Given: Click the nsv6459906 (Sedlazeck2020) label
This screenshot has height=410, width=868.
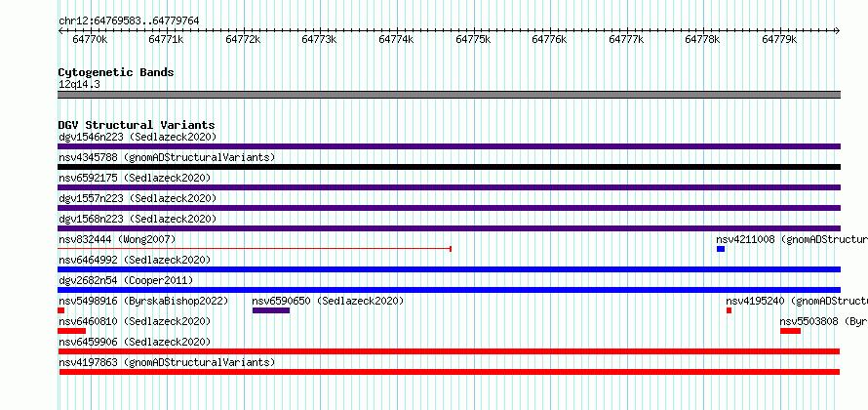Looking at the screenshot, I should point(135,342).
